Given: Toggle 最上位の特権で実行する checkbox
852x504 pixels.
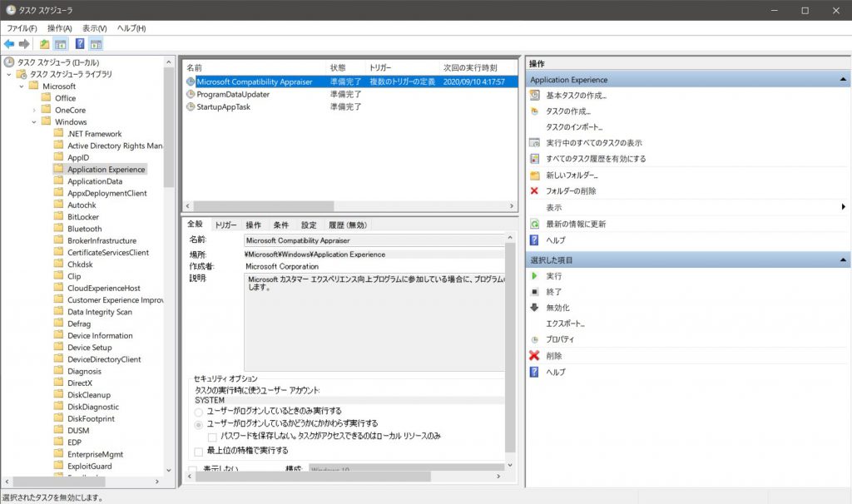Looking at the screenshot, I should (199, 452).
